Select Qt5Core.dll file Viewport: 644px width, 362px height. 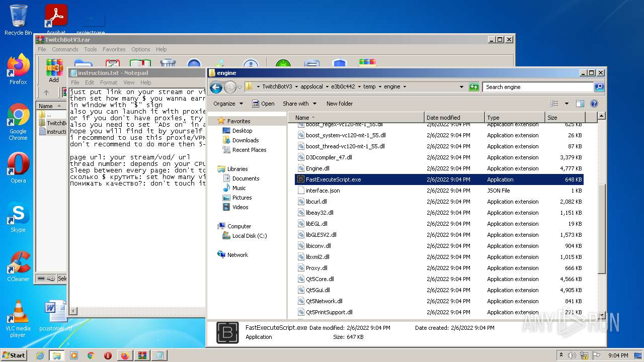pyautogui.click(x=439, y=279)
